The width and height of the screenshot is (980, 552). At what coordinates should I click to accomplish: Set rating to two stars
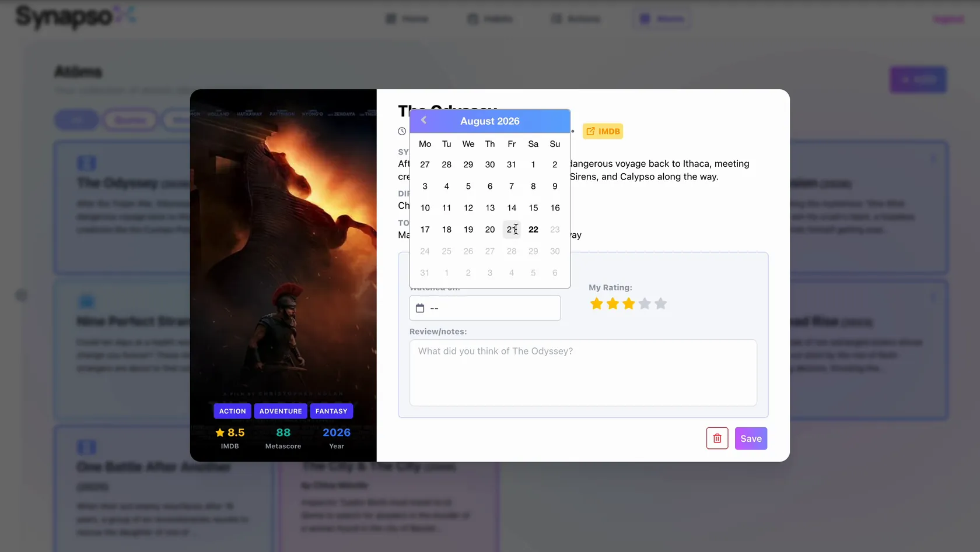[612, 304]
